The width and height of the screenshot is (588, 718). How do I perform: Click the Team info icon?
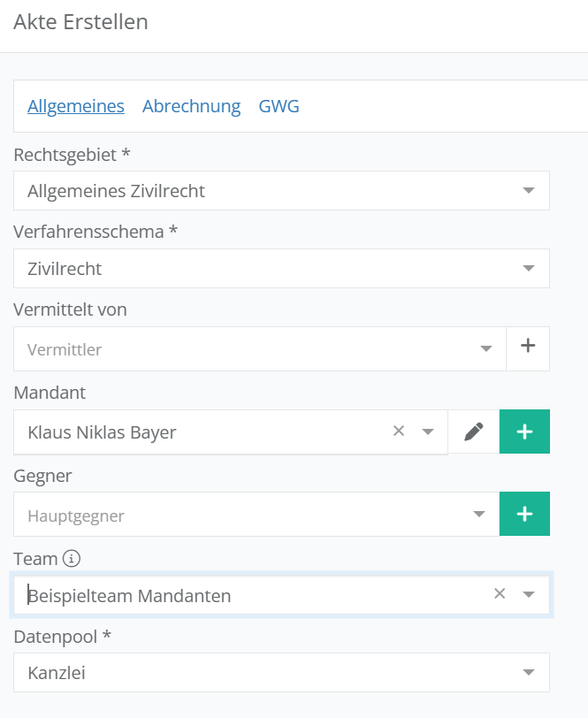(72, 559)
